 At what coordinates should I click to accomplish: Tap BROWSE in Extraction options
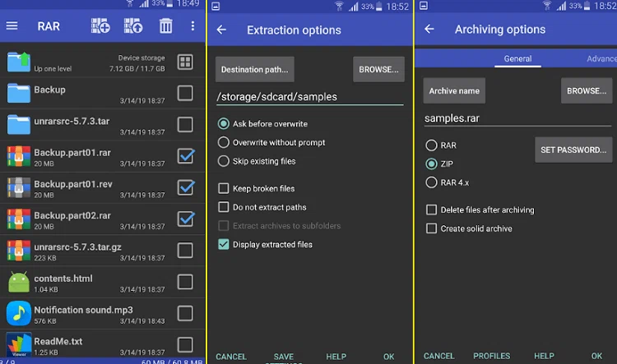pos(378,70)
